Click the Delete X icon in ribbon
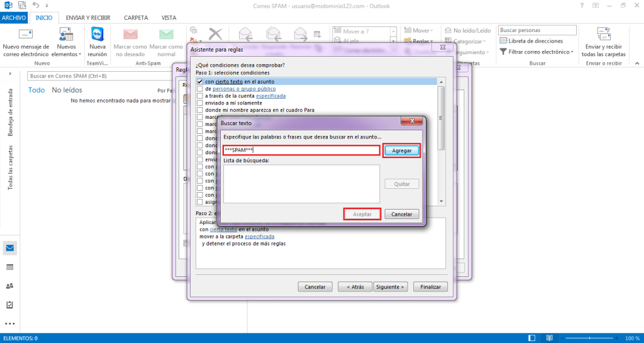644x343 pixels. click(215, 34)
